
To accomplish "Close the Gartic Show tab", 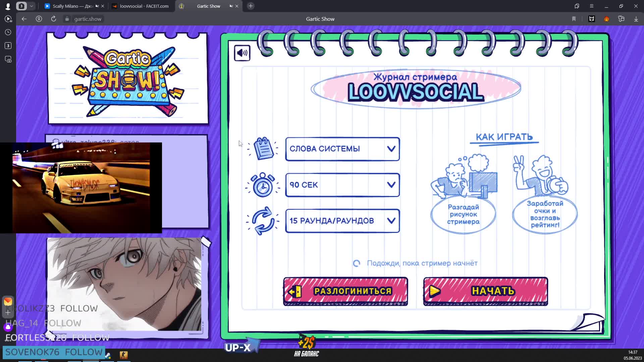I will [237, 6].
